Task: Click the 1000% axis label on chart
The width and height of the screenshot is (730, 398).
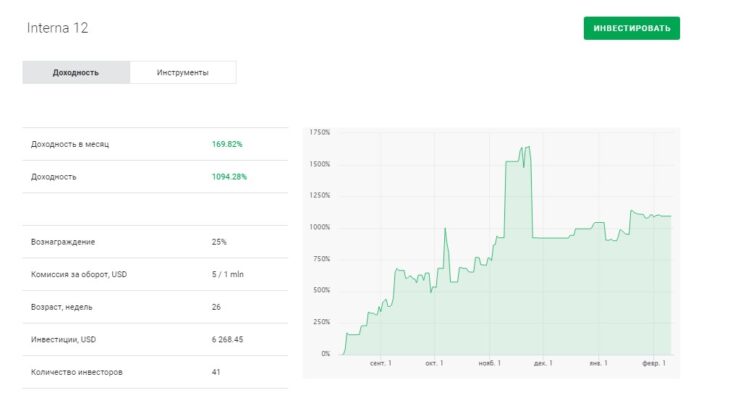Action: click(319, 227)
